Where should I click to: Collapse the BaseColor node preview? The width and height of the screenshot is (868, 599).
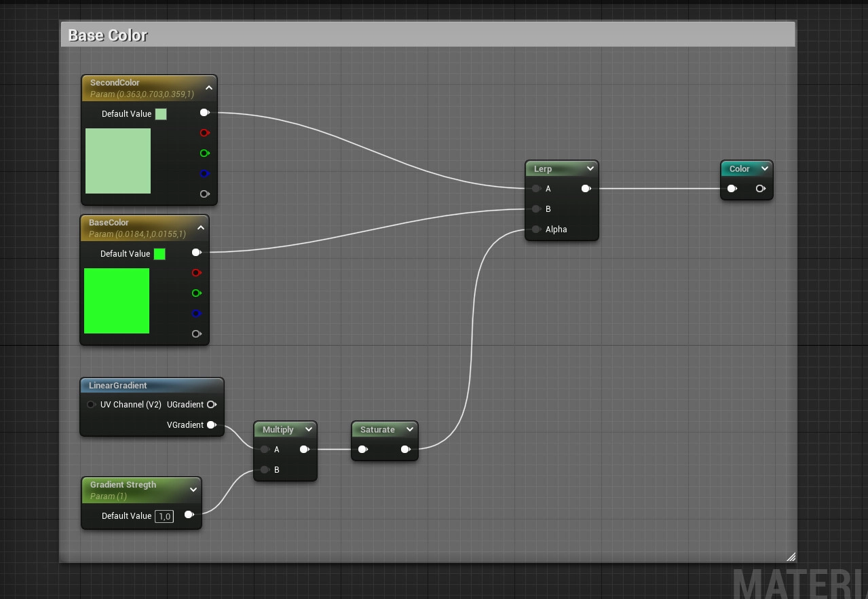click(x=201, y=228)
